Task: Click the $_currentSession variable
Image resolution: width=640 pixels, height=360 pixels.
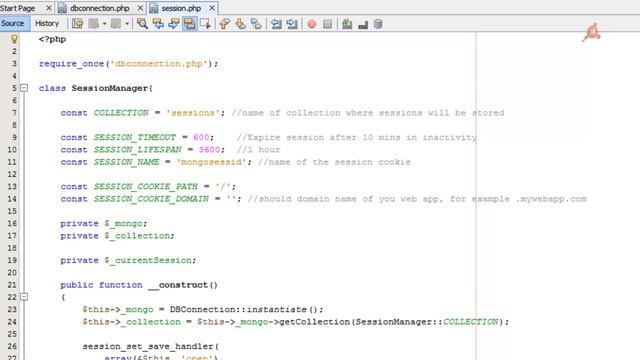Action: coord(149,260)
